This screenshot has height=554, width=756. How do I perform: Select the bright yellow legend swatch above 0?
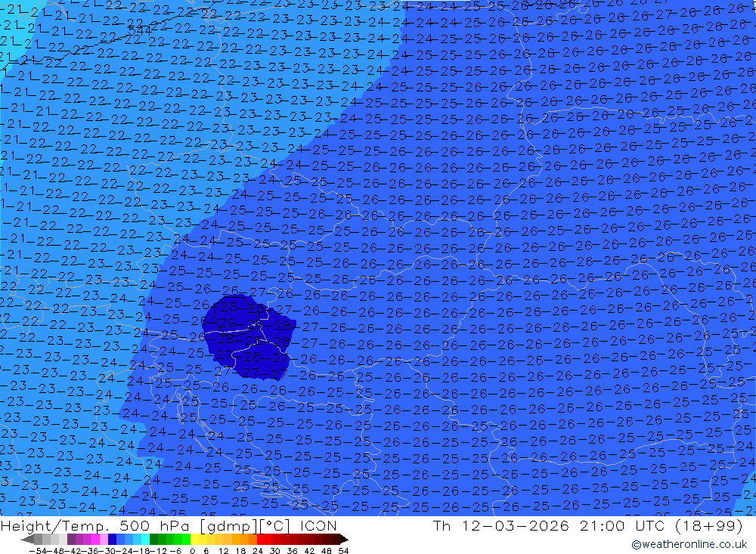[x=195, y=539]
